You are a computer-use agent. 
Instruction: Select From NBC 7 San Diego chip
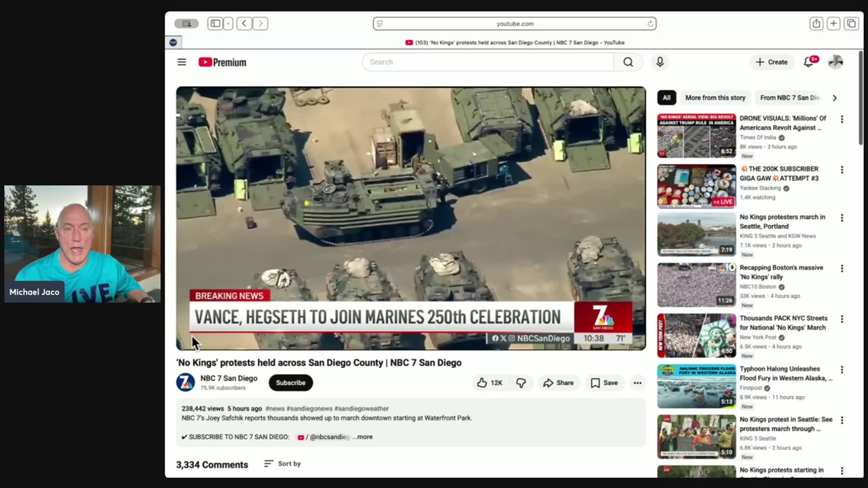789,98
